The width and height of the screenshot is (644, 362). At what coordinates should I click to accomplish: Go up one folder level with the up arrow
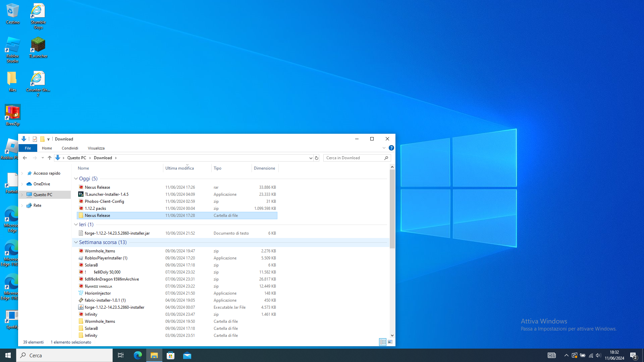pos(50,158)
